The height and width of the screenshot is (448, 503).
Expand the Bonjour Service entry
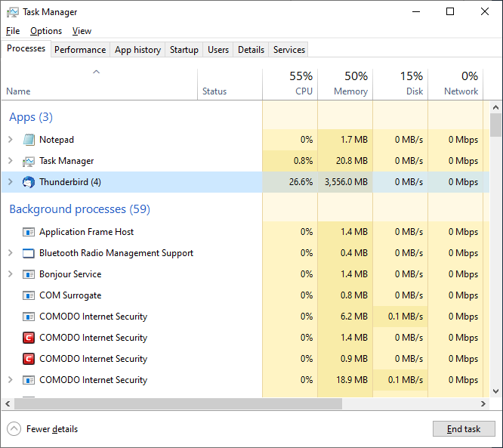[10, 274]
